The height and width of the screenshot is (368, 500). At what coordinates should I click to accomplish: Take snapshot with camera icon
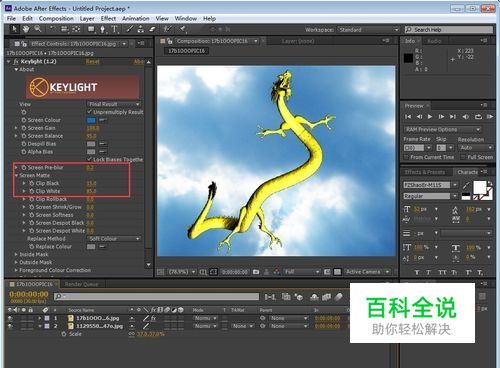coord(256,272)
